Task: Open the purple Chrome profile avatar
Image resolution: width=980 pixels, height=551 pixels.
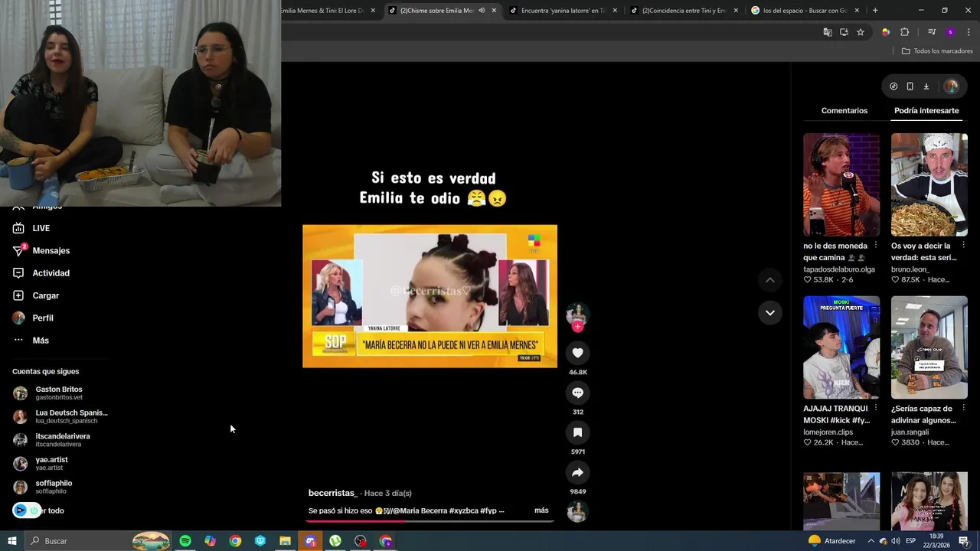Action: click(950, 32)
